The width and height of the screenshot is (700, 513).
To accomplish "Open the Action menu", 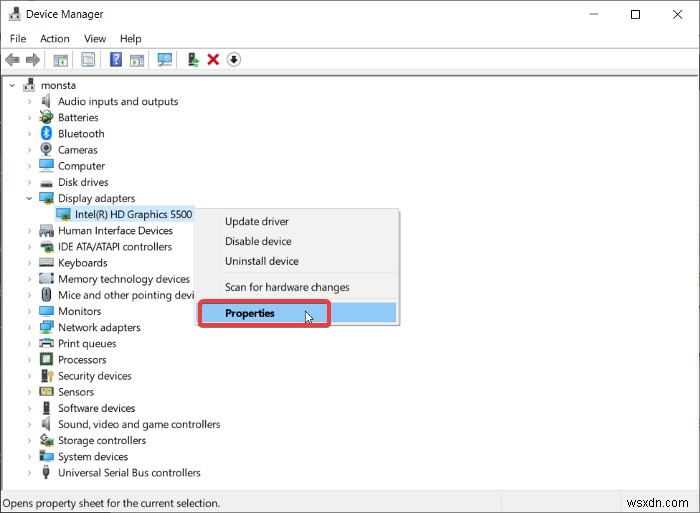I will (55, 39).
